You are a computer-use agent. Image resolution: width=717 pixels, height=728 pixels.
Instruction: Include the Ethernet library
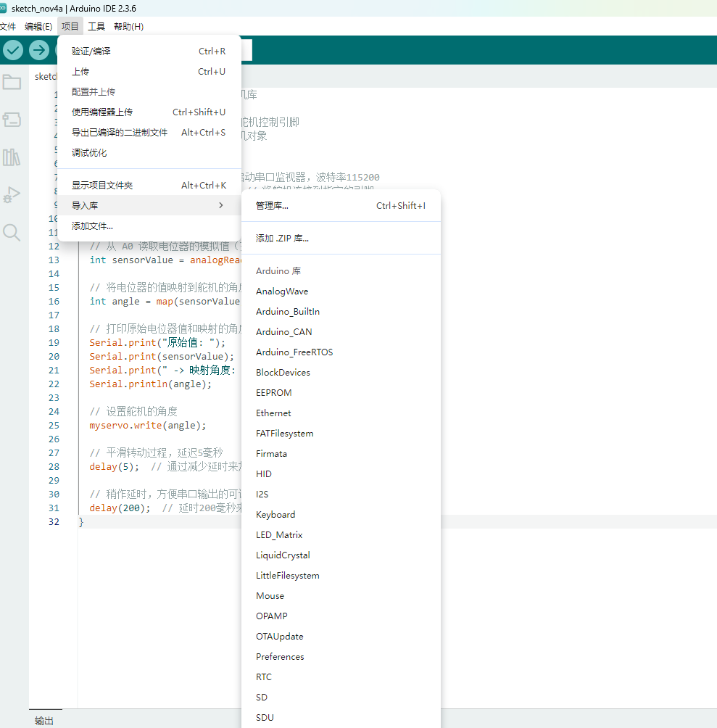coord(341,413)
